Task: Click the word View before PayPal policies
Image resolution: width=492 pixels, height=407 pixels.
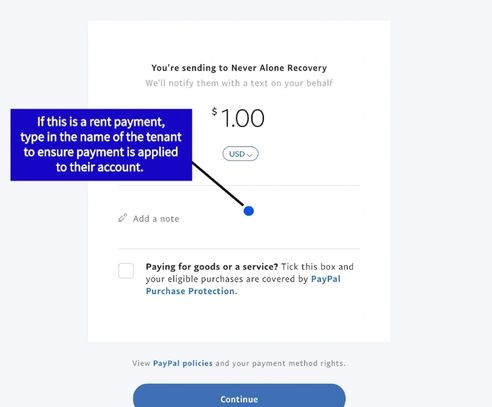Action: coord(141,363)
